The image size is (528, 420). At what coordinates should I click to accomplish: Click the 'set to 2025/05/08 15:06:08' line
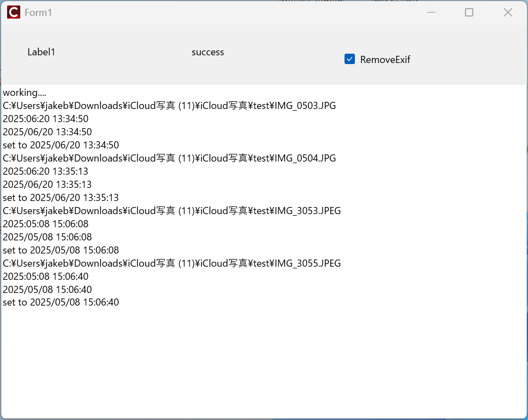point(61,250)
